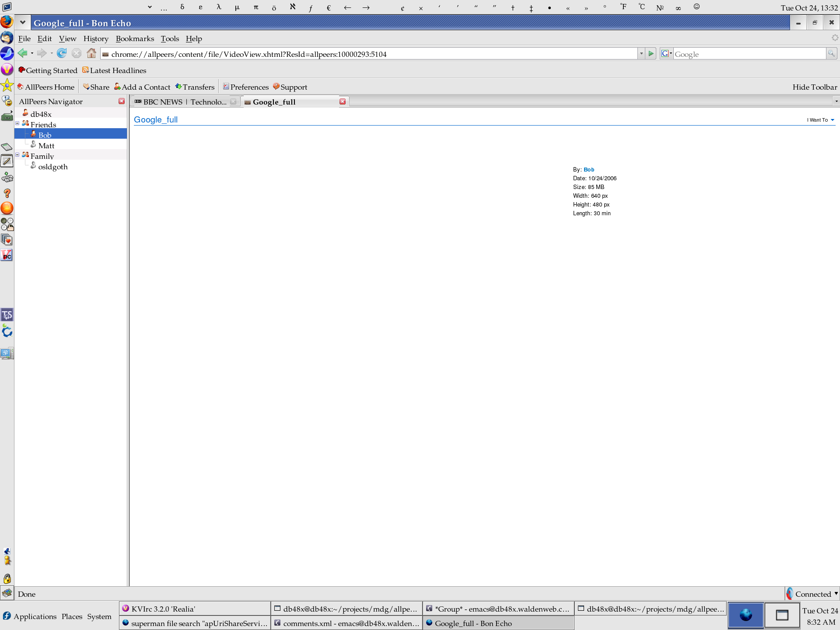Open the System menu
The height and width of the screenshot is (630, 840).
(x=99, y=616)
